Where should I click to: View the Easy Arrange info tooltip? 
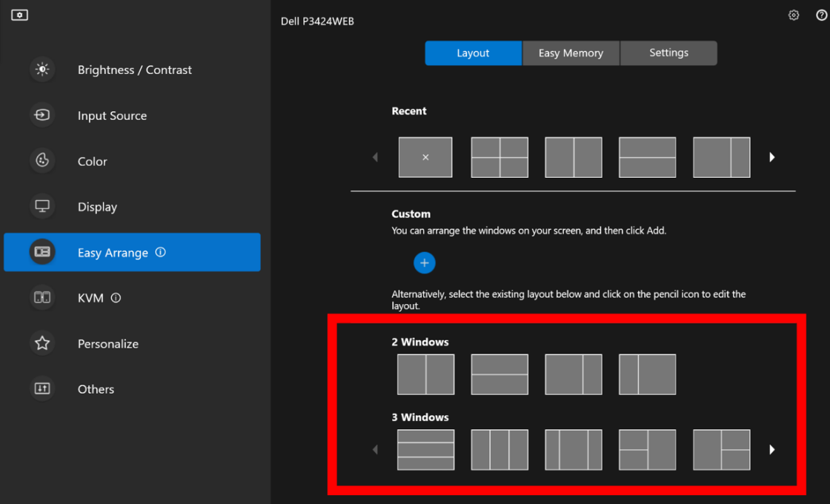point(160,252)
